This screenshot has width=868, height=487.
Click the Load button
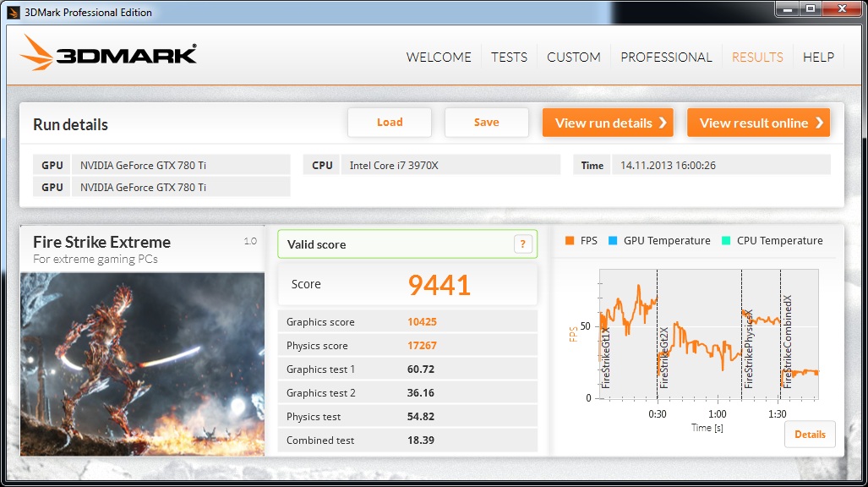tap(390, 123)
